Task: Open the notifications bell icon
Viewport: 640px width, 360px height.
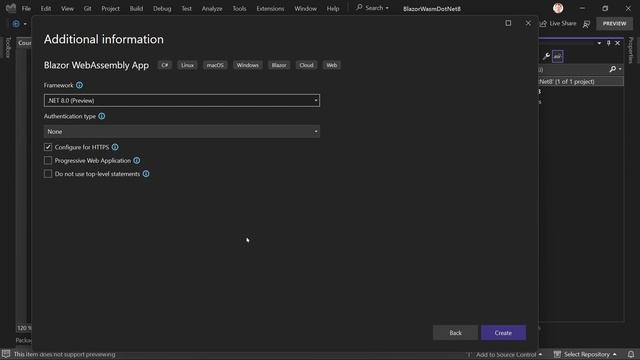Action: [x=631, y=354]
